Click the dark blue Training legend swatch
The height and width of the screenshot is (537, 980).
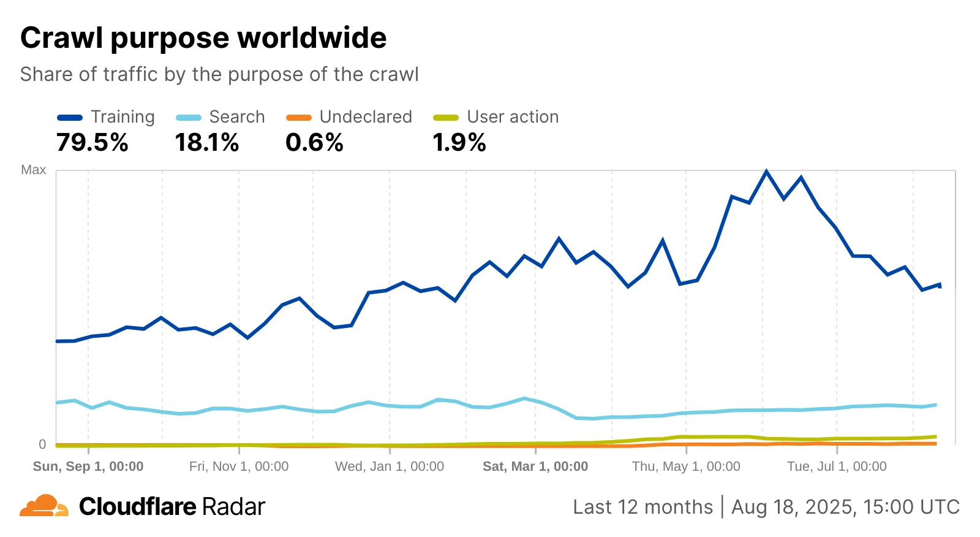tap(69, 118)
